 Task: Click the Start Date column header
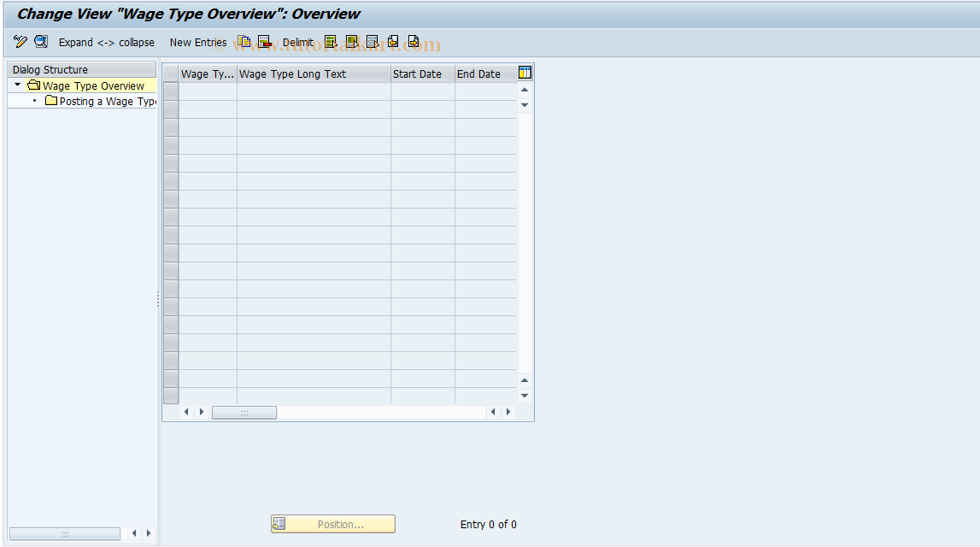point(422,74)
